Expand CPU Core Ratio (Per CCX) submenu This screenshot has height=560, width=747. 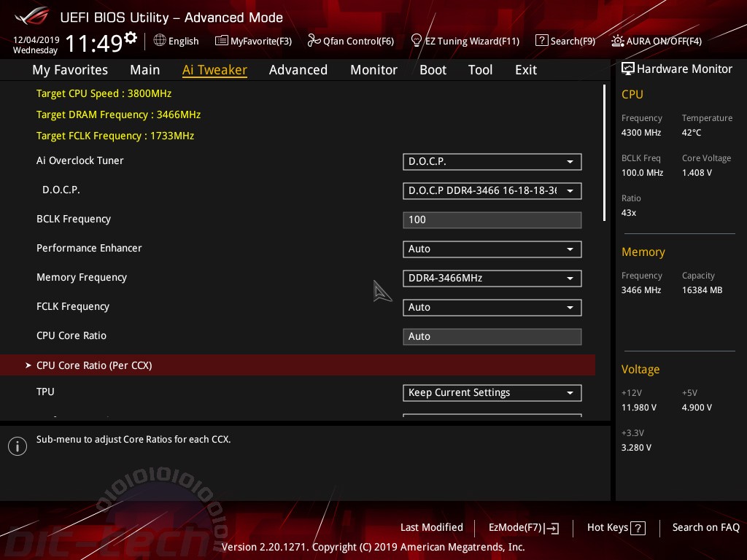coord(298,365)
